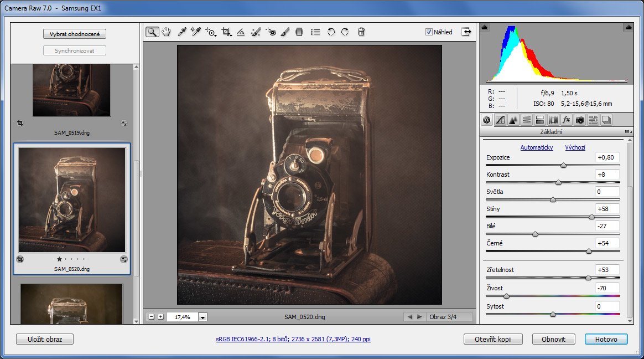Screen dimensions: 644x359
Task: Click the crop badge icon under SAM_0519 thumbnail
Action: click(20, 123)
